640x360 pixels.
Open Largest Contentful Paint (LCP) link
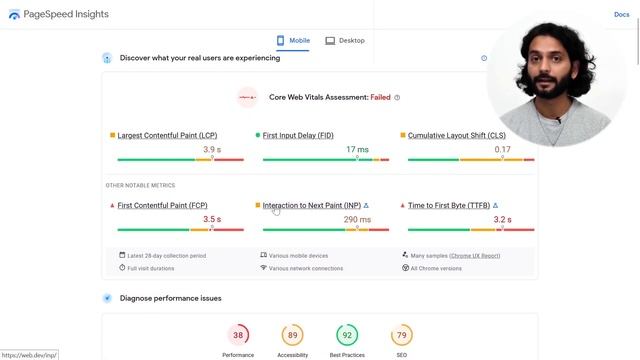click(x=167, y=135)
